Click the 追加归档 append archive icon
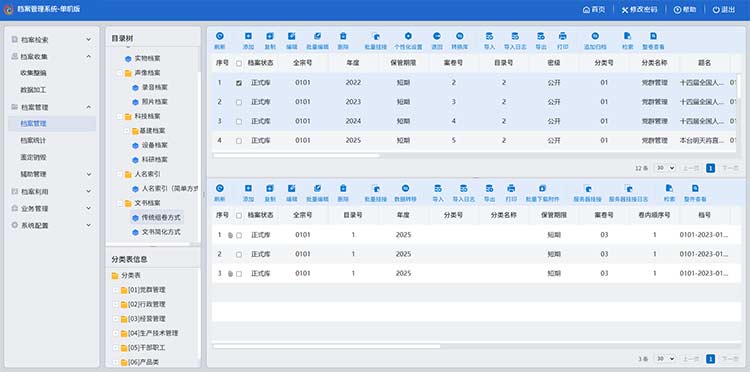750x372 pixels. (x=595, y=36)
